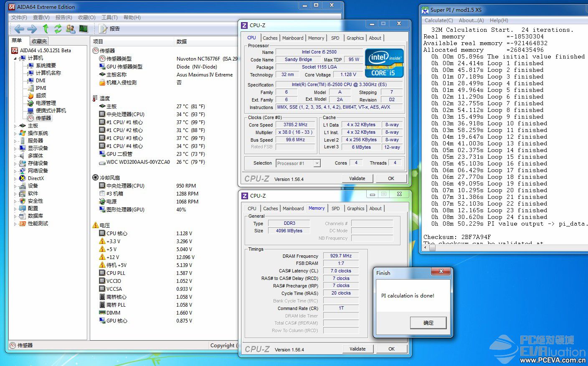The height and width of the screenshot is (366, 588).
Task: Open the 帮助(H) menu in AIDA64
Action: coord(132,18)
